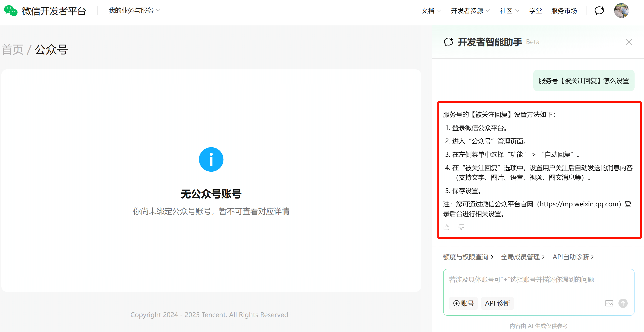644x332 pixels.
Task: Give thumbs up to assistant reply
Action: coord(447,227)
